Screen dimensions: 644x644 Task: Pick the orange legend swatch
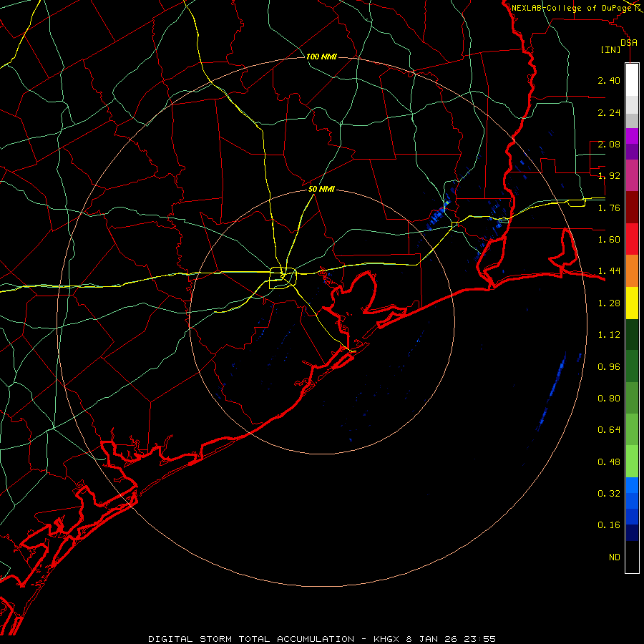coord(632,271)
